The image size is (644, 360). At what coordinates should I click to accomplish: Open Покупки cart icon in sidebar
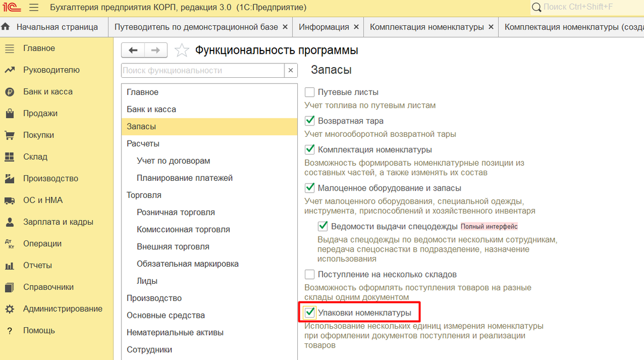9,135
